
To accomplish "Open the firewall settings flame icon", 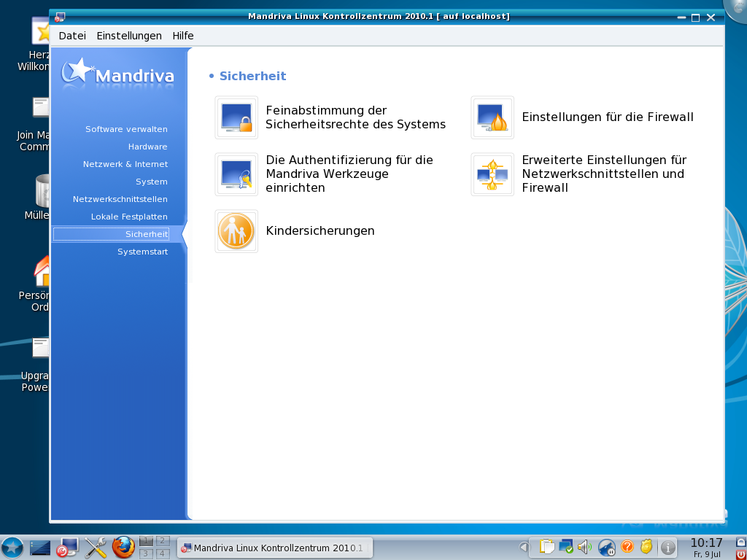I will (492, 117).
